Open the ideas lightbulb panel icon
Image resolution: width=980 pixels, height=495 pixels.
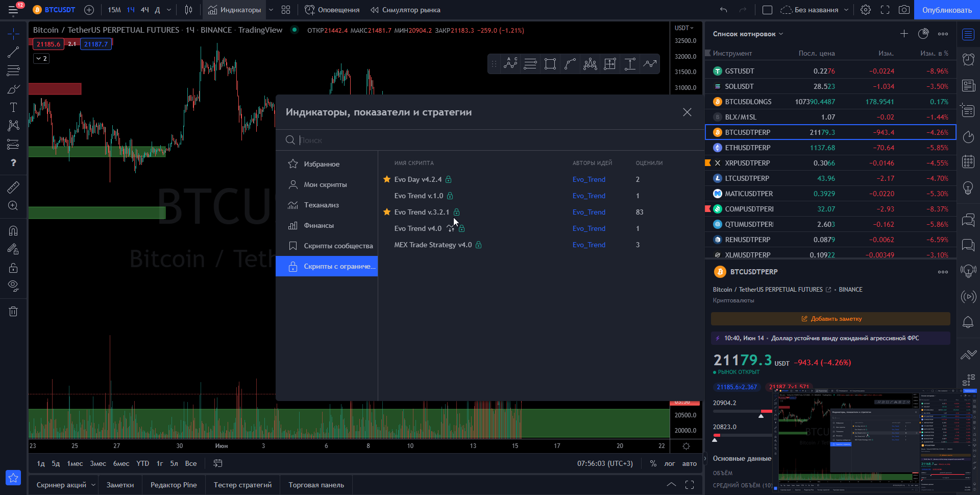(x=968, y=188)
